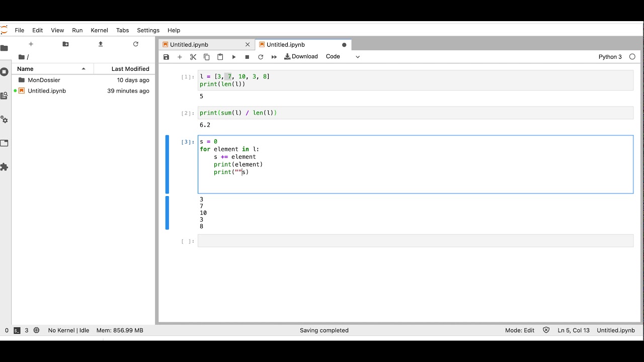Download the notebook file
The image size is (644, 362).
coord(301,56)
